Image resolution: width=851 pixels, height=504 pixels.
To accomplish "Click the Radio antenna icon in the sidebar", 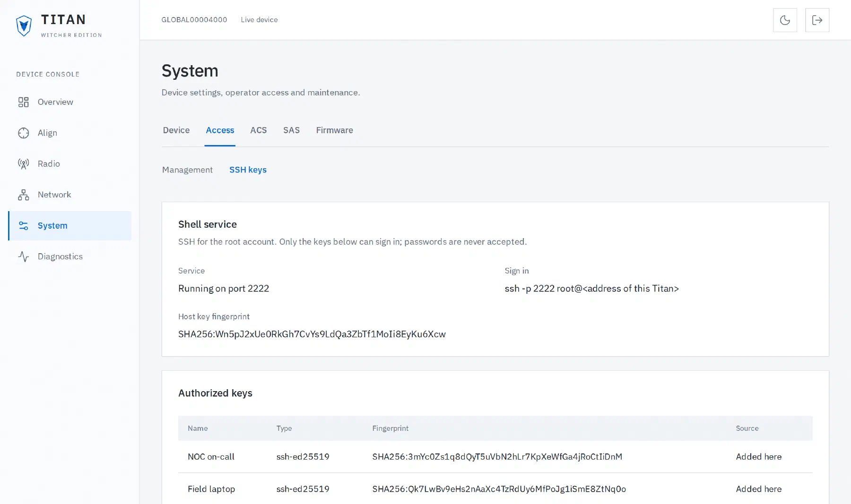I will click(x=24, y=164).
